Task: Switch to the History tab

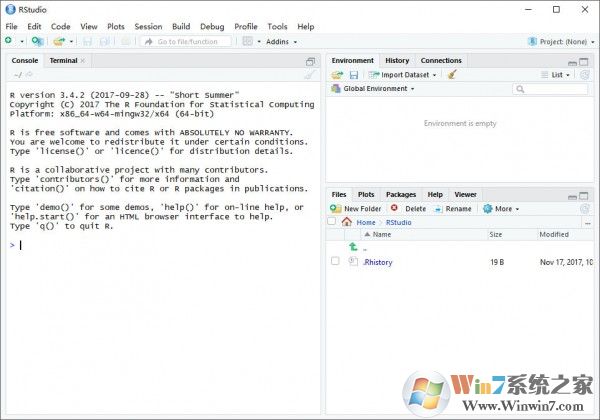Action: pyautogui.click(x=397, y=60)
